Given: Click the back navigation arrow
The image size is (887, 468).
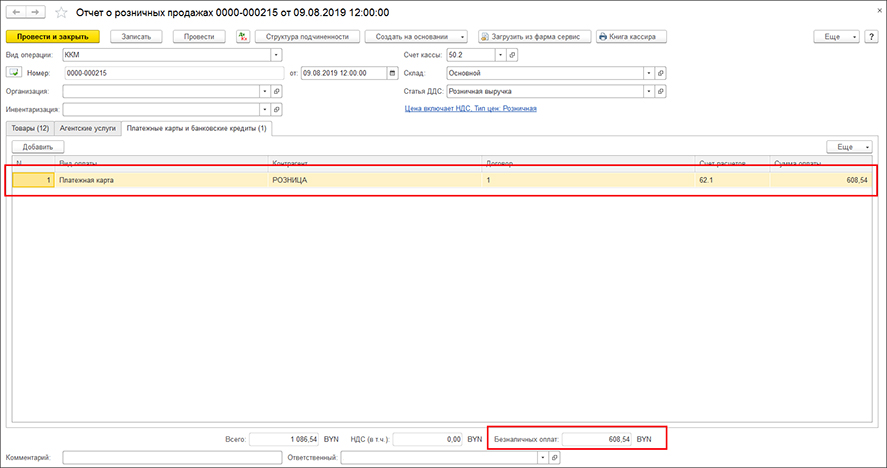Looking at the screenshot, I should 15,13.
